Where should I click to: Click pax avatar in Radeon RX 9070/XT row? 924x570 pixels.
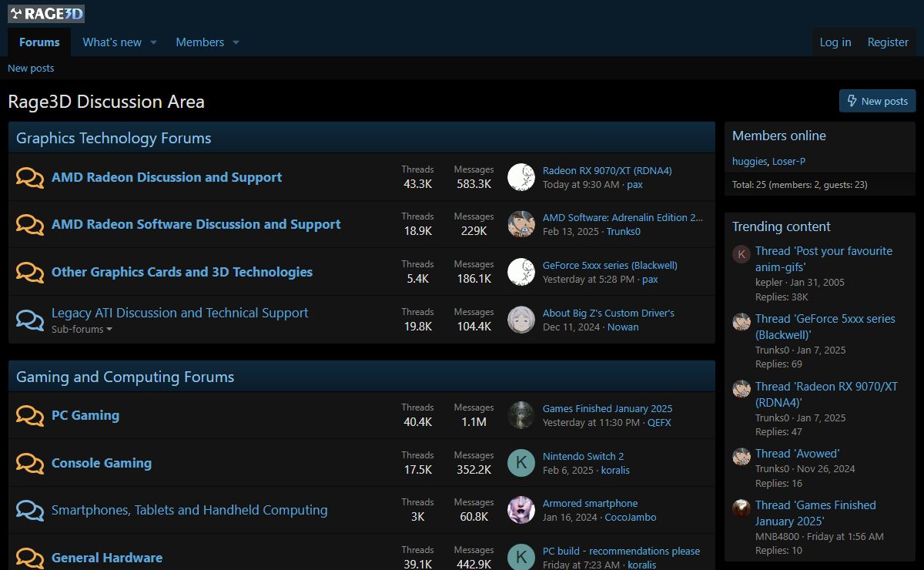coord(521,177)
